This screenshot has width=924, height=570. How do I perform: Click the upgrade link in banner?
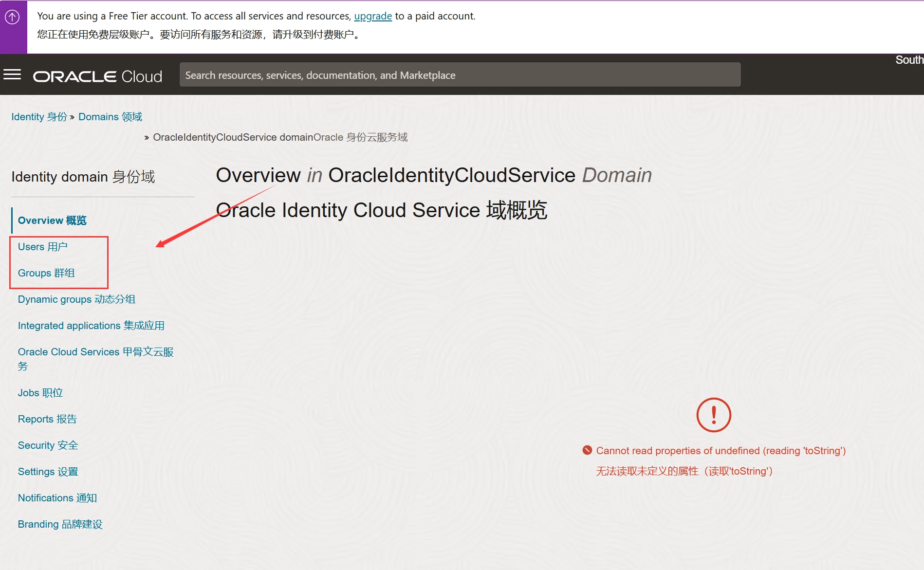(372, 16)
